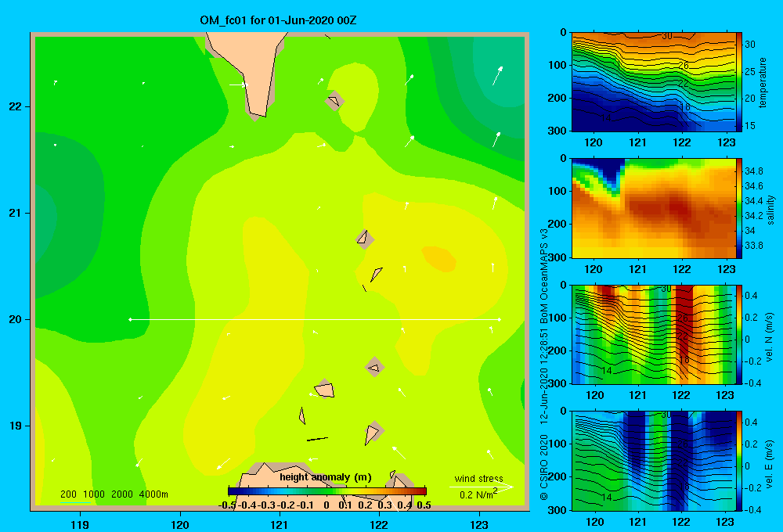Click the 15 tick on temperature color scale
The width and height of the screenshot is (783, 532).
pos(750,126)
